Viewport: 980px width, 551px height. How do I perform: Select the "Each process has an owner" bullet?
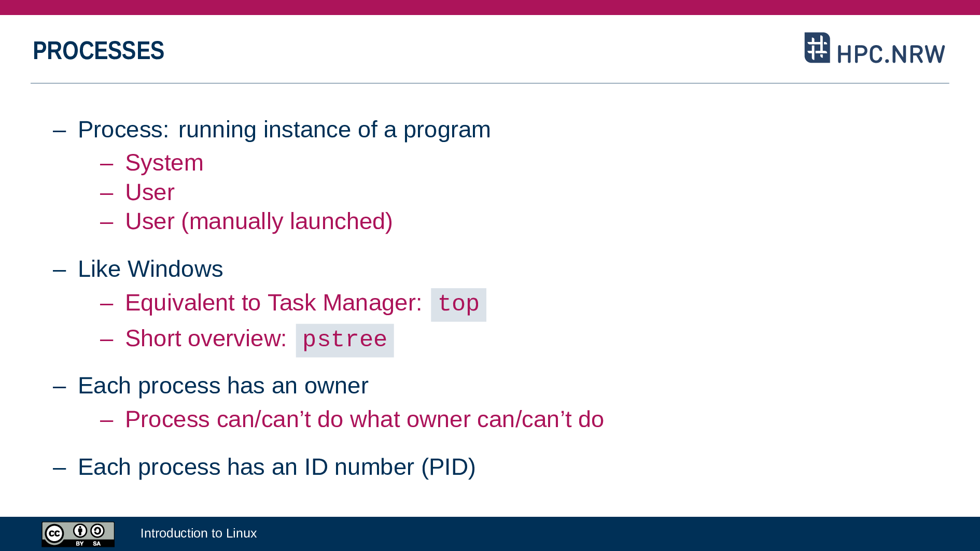pos(223,386)
